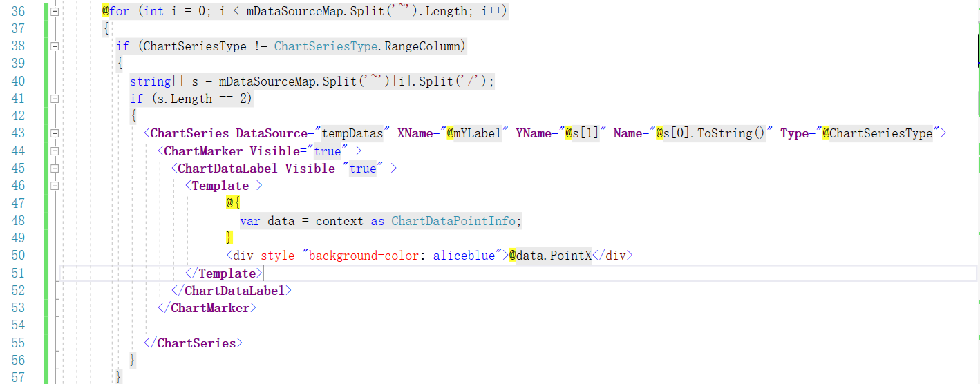Image resolution: width=980 pixels, height=384 pixels.
Task: Place the cursor on the RangeColumn enum member
Action: click(424, 46)
